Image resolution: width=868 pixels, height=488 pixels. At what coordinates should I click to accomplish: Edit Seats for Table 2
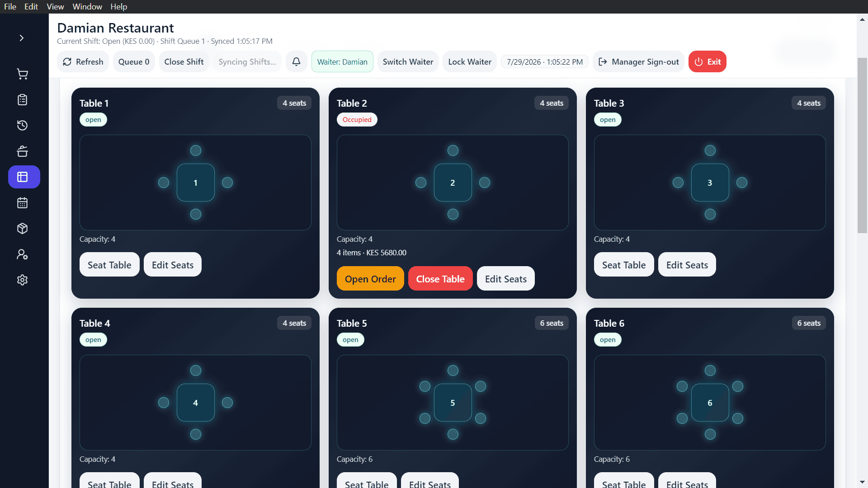[x=506, y=279]
